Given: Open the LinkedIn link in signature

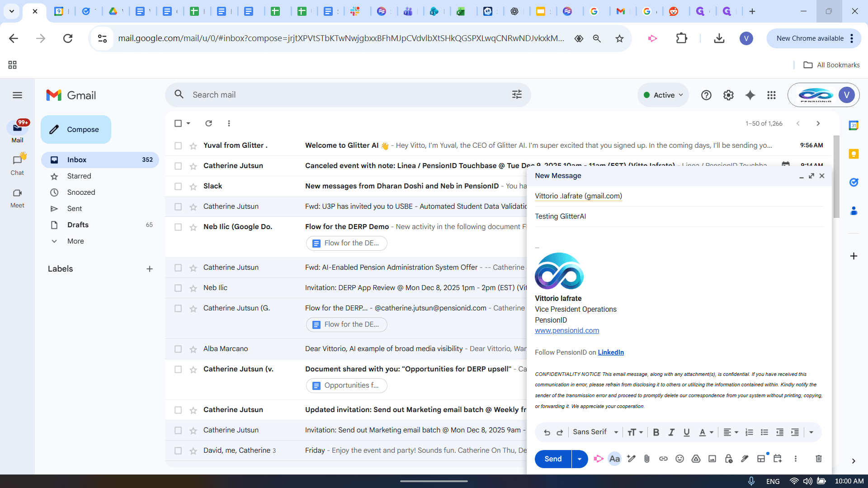Looking at the screenshot, I should coord(611,352).
